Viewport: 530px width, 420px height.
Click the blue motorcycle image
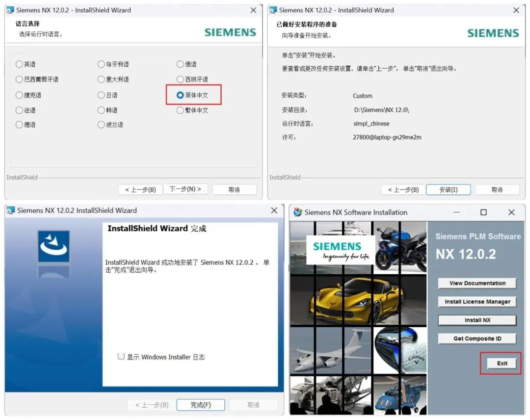tap(400, 247)
